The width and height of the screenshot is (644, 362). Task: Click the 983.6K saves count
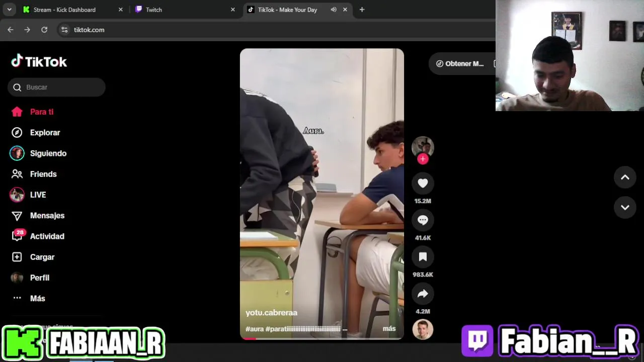coord(423,275)
